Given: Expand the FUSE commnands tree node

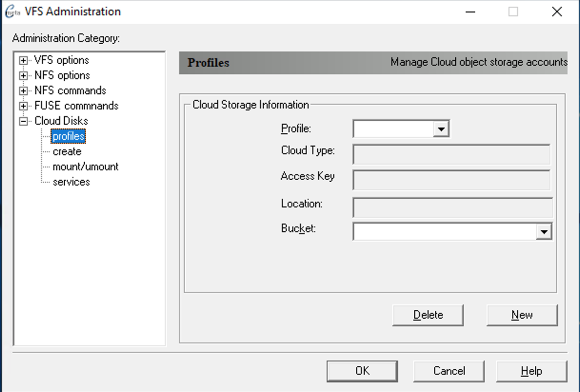Looking at the screenshot, I should [x=22, y=106].
